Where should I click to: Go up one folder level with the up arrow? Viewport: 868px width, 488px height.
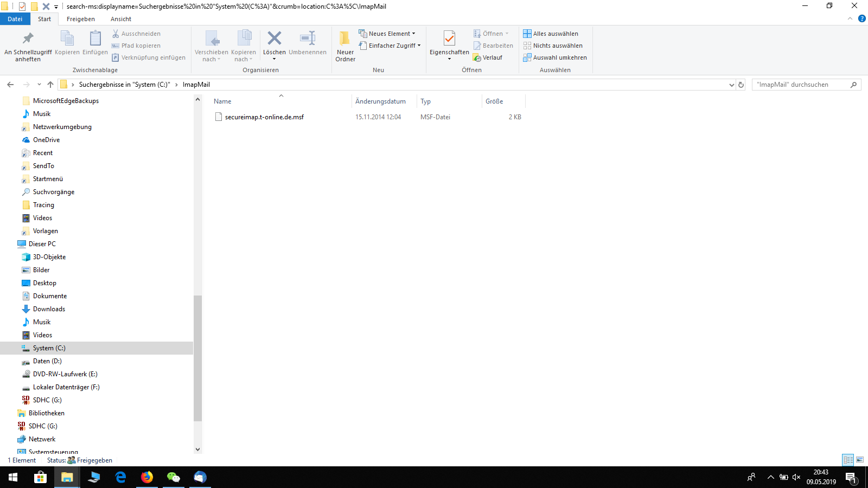(50, 85)
